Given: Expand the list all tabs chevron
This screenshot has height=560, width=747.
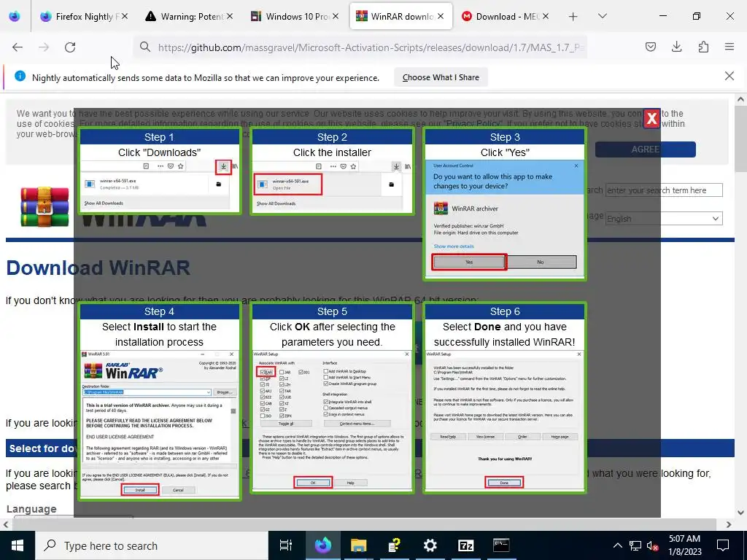Looking at the screenshot, I should point(602,16).
